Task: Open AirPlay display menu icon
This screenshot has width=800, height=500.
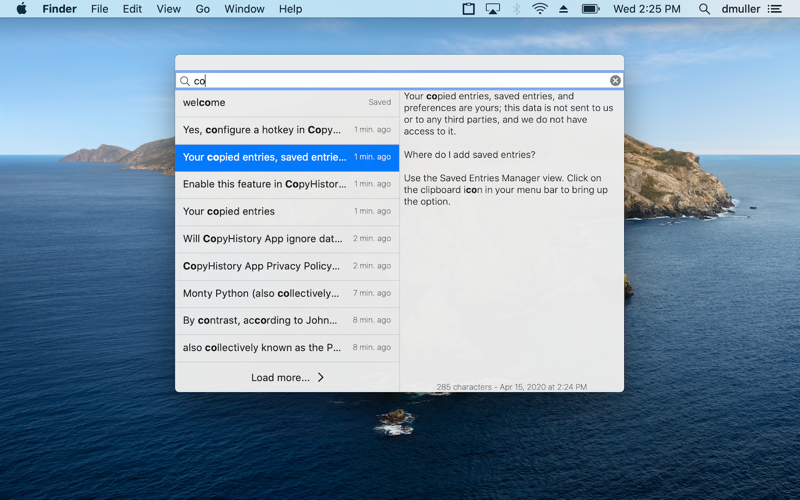Action: coord(492,9)
